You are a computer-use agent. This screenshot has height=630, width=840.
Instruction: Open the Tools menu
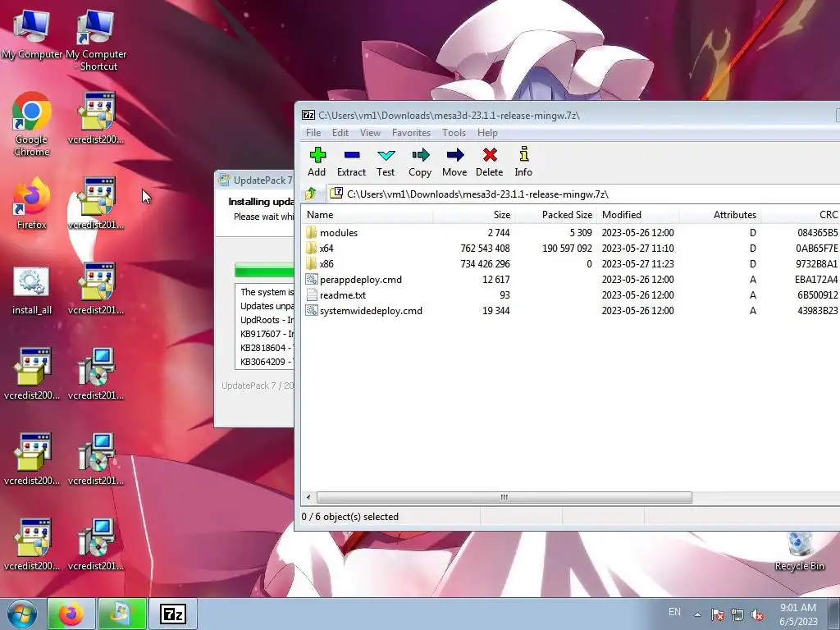pyautogui.click(x=454, y=133)
